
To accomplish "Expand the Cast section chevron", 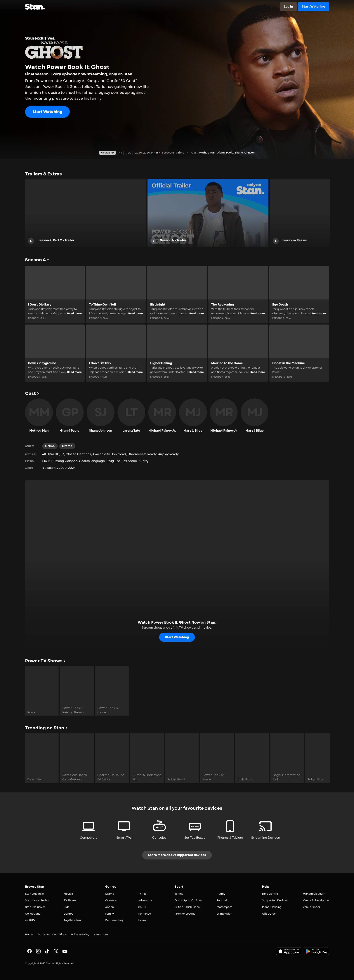I will pos(38,393).
